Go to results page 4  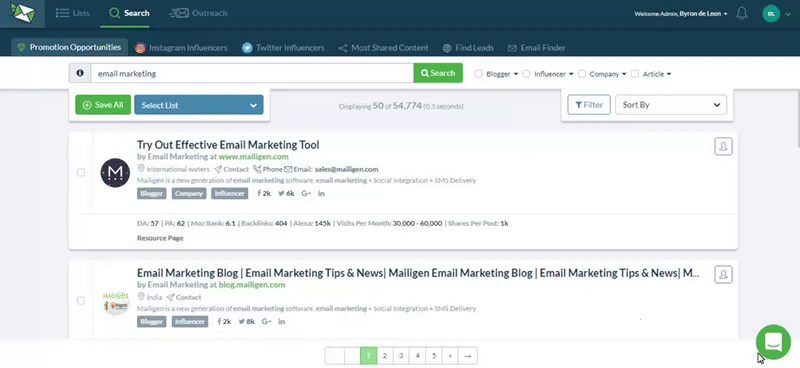click(417, 356)
